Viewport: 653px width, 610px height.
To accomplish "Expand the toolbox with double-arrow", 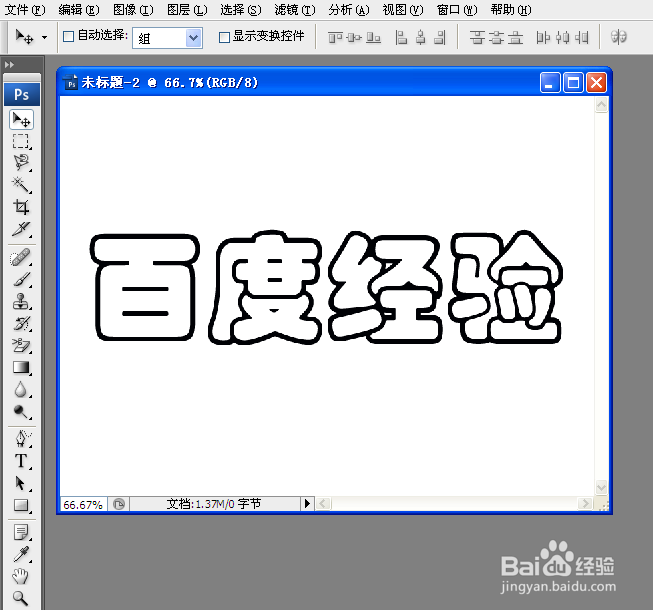I will (x=9, y=65).
